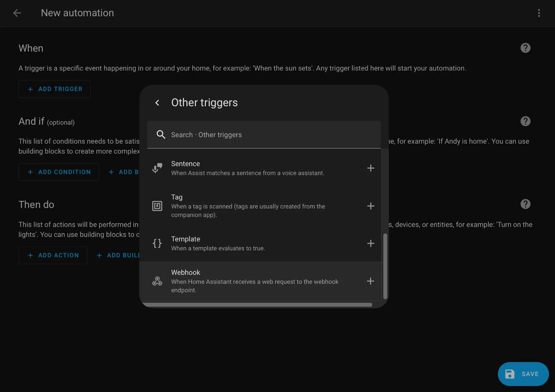Go back from Other triggers dialog
Screen dimensions: 555x392
[157, 103]
